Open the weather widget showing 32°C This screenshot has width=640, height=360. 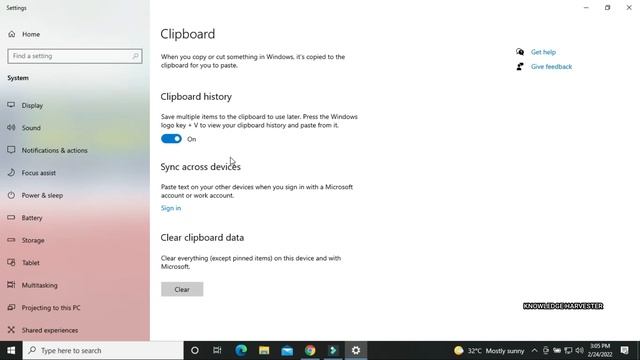(x=489, y=351)
